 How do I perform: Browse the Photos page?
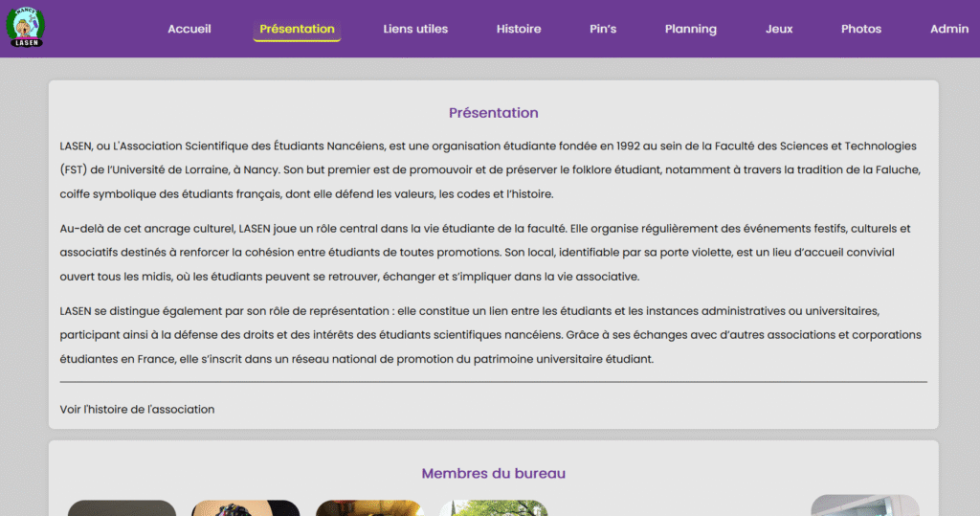(861, 29)
